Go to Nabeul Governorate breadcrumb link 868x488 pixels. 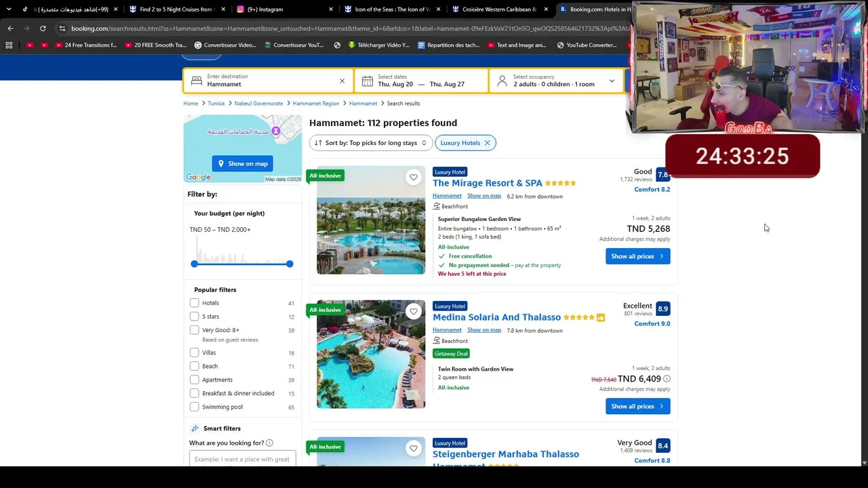(258, 104)
